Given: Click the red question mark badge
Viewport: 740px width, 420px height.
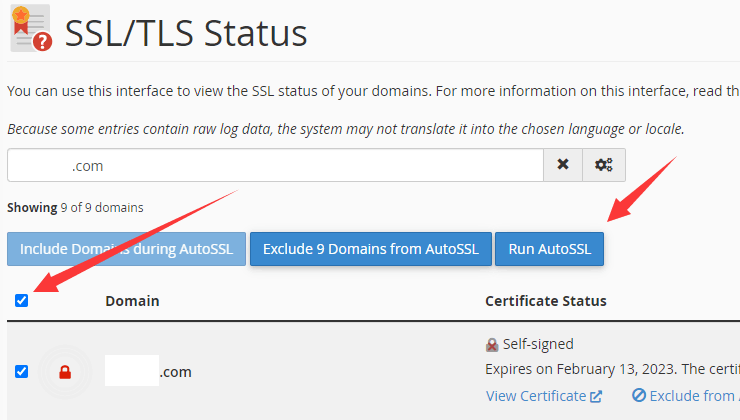Looking at the screenshot, I should [42, 42].
